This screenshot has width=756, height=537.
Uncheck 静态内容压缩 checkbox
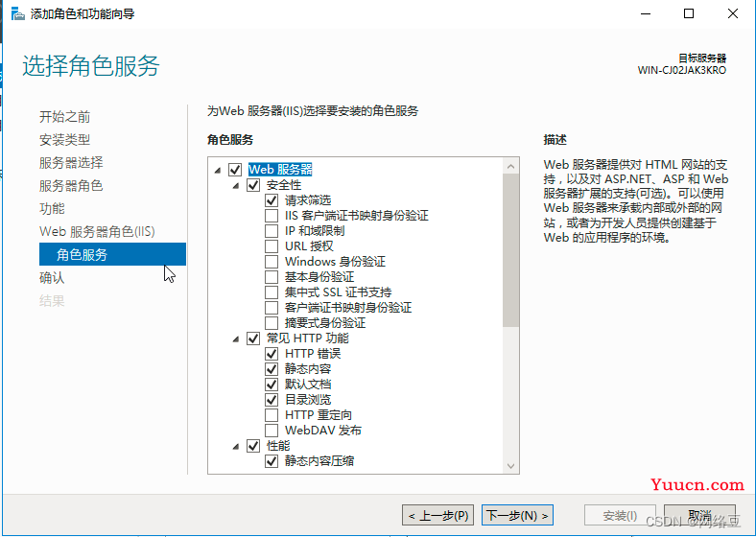272,461
